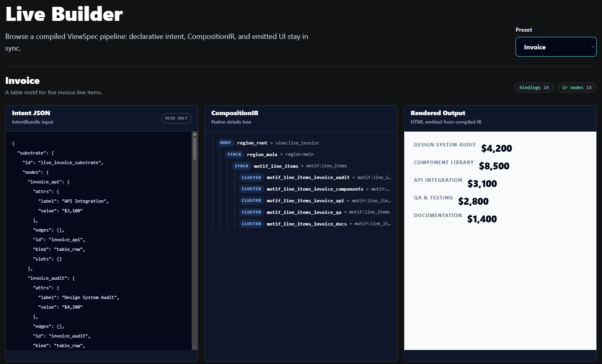Click the $3,100 rendered amount
The height and width of the screenshot is (364, 602).
click(x=482, y=184)
